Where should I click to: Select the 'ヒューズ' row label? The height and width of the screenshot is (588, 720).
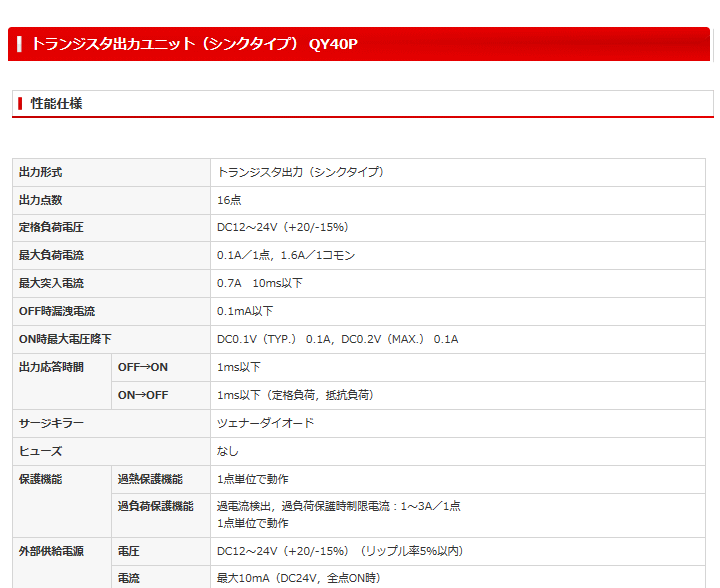click(40, 452)
